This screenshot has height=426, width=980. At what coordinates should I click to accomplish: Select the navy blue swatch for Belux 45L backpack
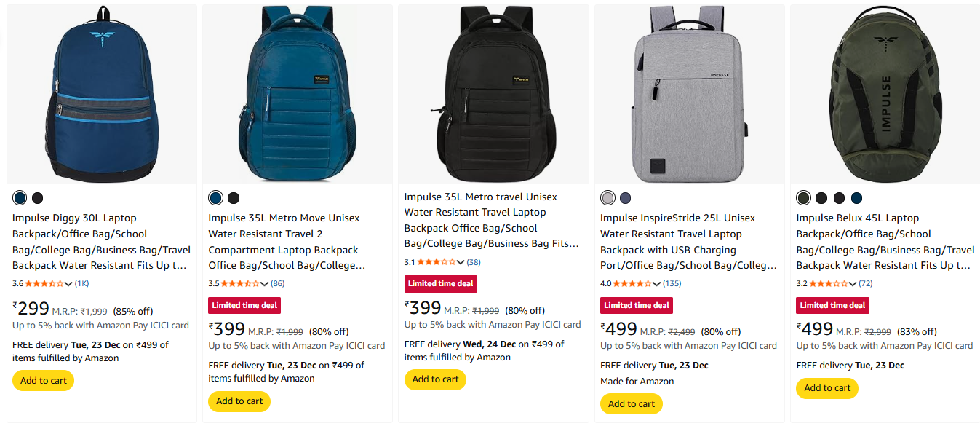pyautogui.click(x=856, y=198)
